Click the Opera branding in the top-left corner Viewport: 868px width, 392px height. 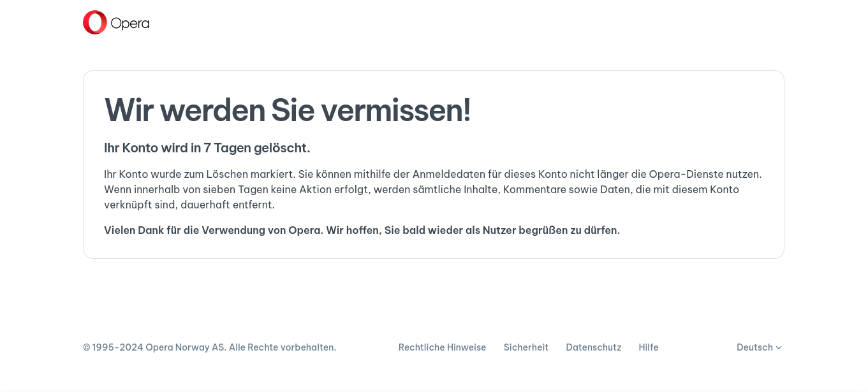(x=115, y=22)
